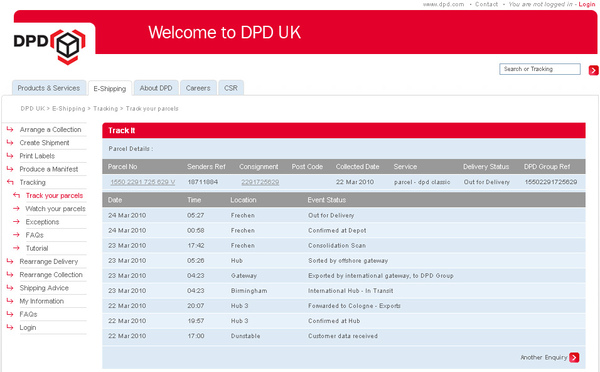Open parcel number 1550 2291 725 629 V

coord(143,182)
